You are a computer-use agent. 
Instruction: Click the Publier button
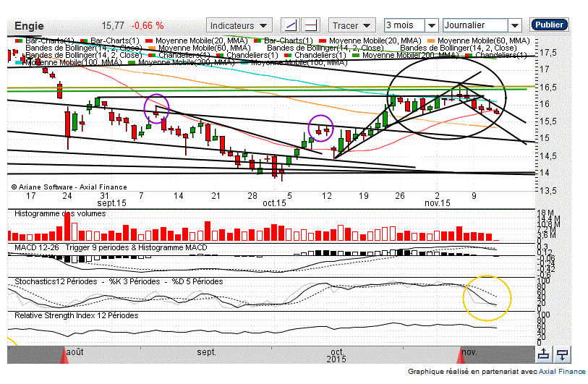pyautogui.click(x=548, y=25)
